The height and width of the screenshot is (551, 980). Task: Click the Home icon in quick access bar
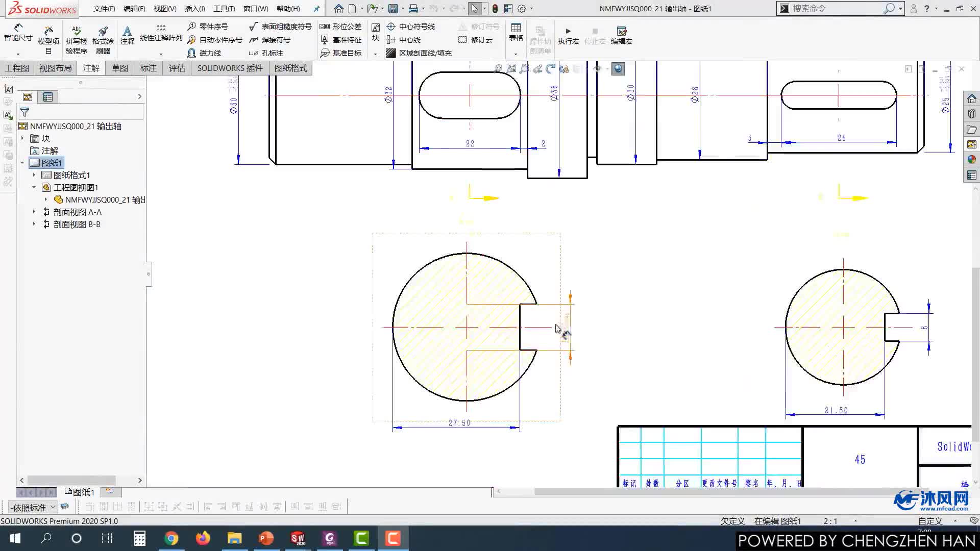click(x=338, y=9)
